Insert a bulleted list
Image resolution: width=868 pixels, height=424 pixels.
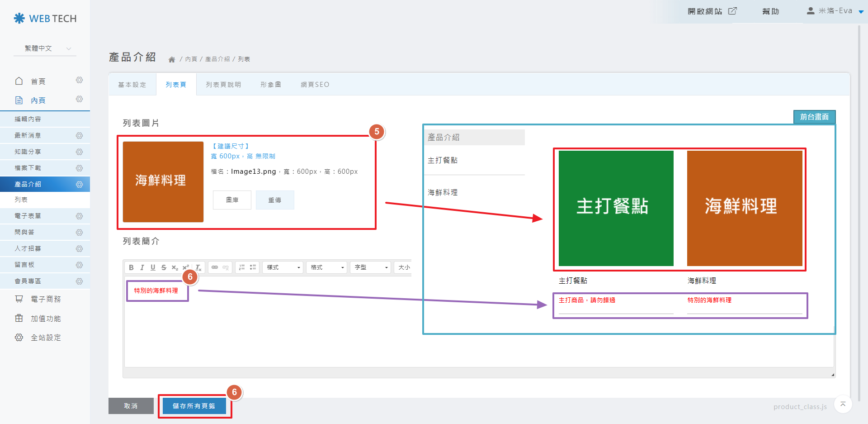tap(253, 267)
